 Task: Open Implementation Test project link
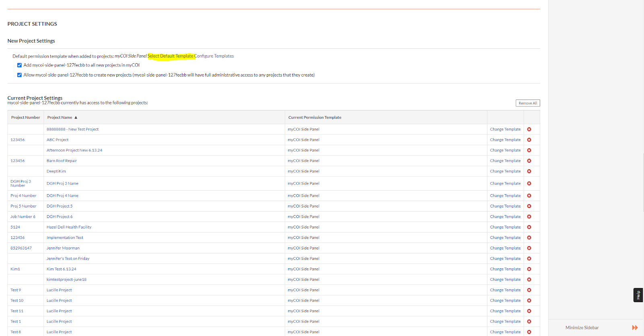65,238
